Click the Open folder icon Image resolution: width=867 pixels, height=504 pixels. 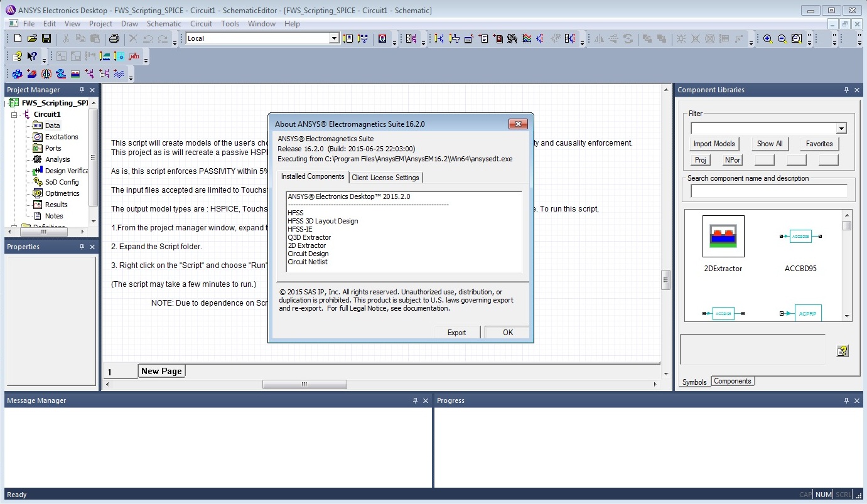(x=32, y=38)
